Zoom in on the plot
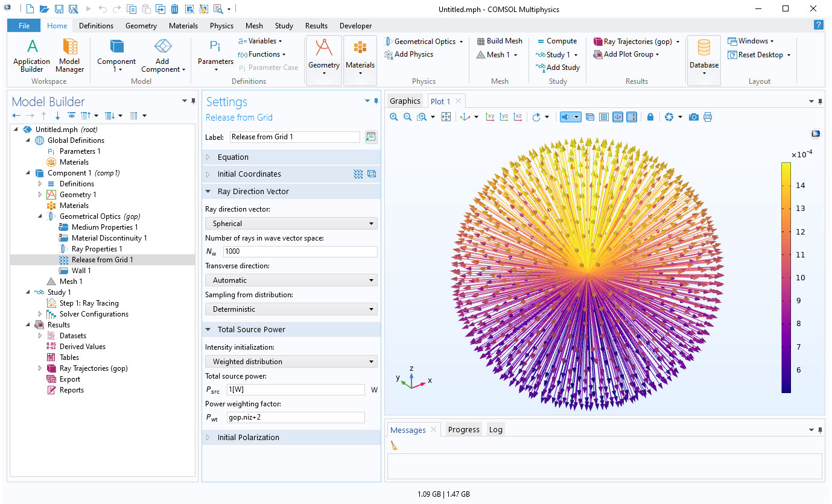This screenshot has height=504, width=832. click(x=394, y=117)
